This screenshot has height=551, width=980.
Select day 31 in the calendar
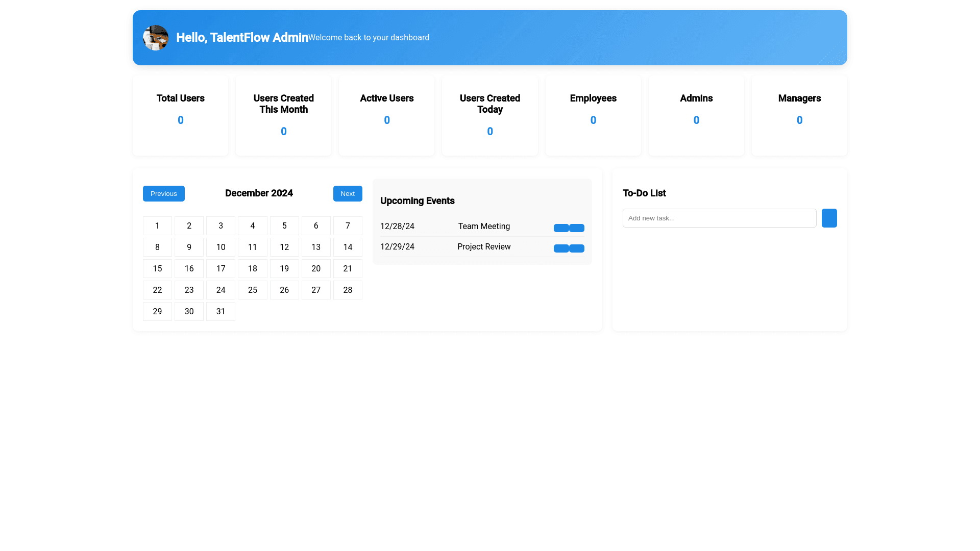coord(220,312)
